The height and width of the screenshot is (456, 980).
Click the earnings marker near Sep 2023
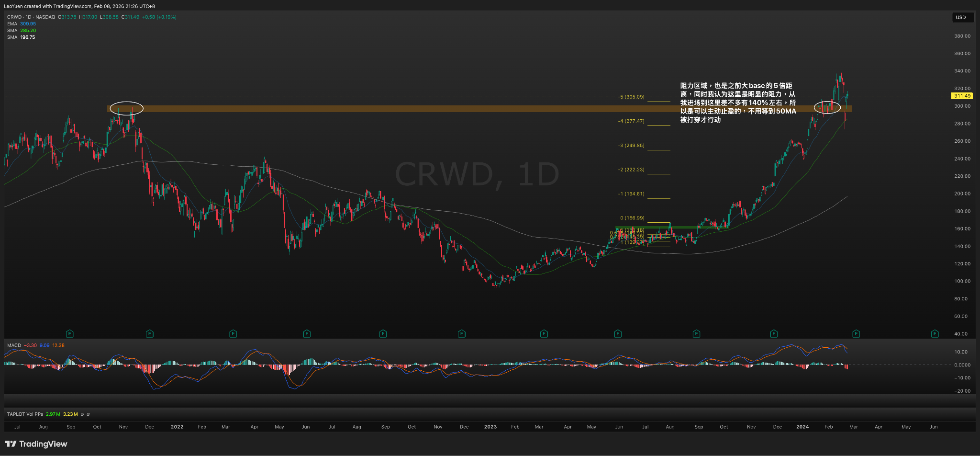pyautogui.click(x=696, y=333)
